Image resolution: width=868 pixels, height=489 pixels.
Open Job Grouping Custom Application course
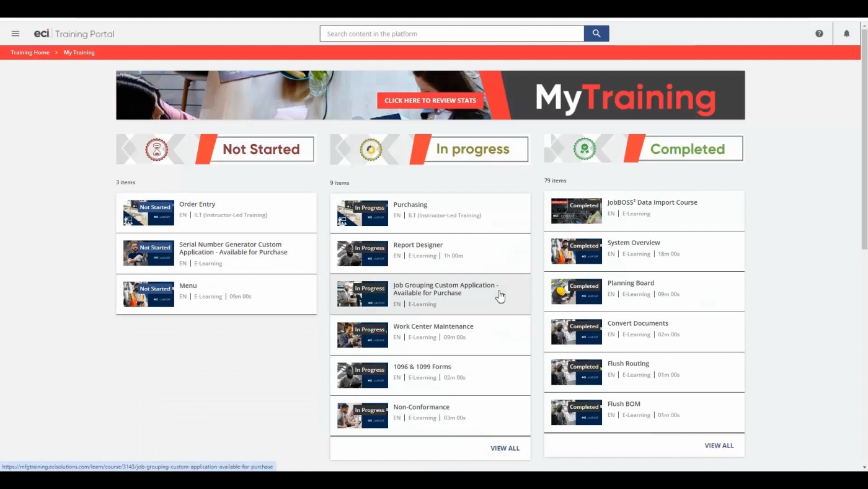(x=430, y=294)
